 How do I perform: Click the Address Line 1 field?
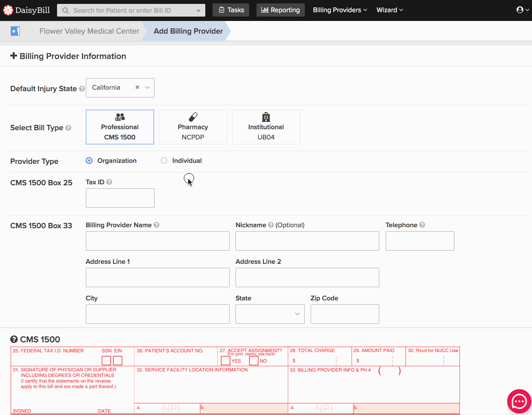pos(158,277)
